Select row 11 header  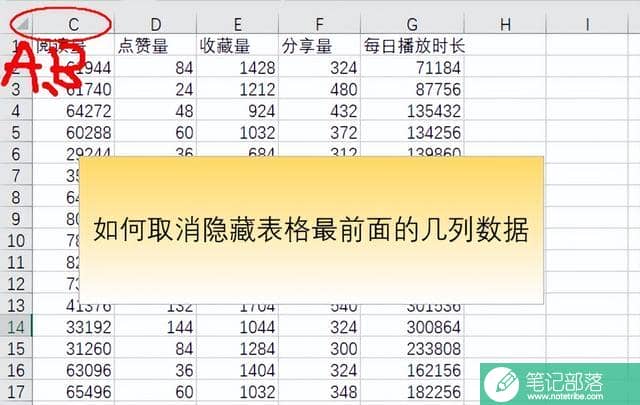pyautogui.click(x=16, y=262)
